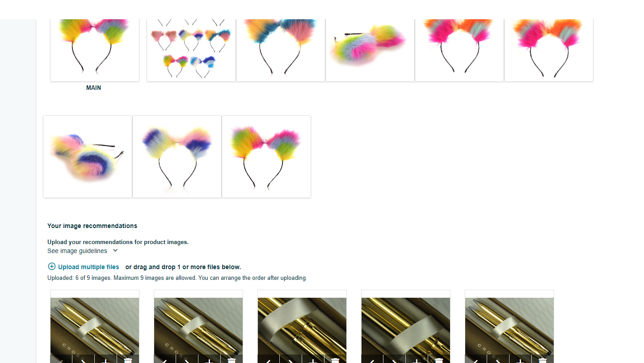Click the plus circle icon beside Upload multiple files
This screenshot has height=363, width=644.
(x=52, y=266)
